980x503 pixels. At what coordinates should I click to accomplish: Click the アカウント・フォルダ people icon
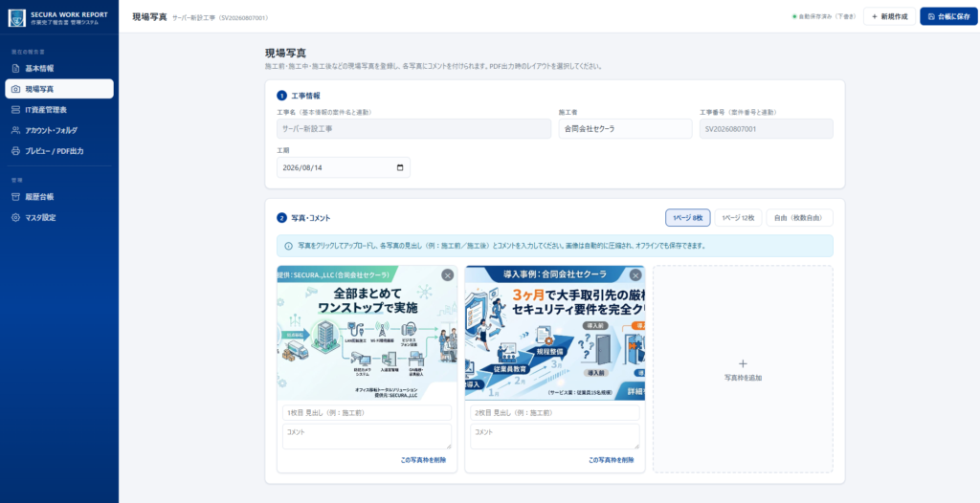coord(15,131)
